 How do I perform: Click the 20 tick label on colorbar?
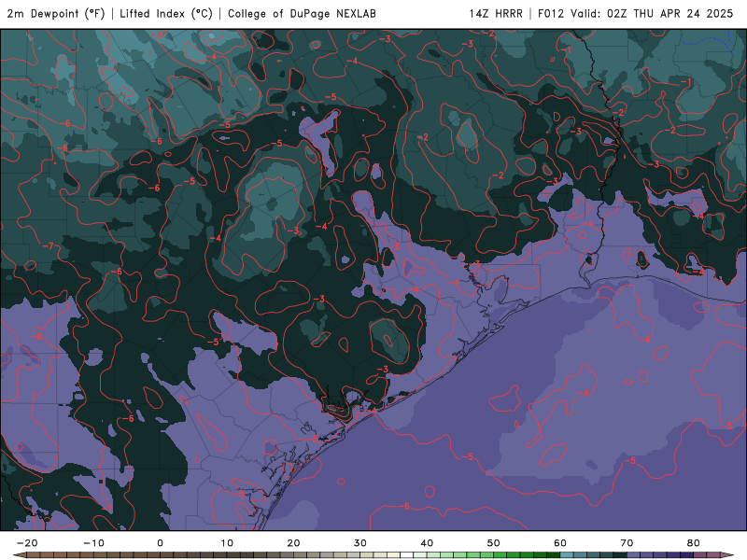(x=293, y=543)
